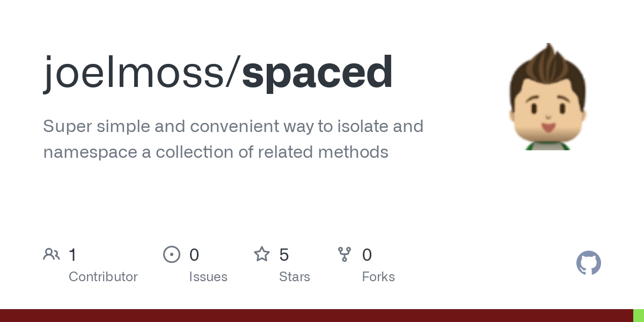Select the Contributor label
Screen dimensions: 644x322
tap(103, 277)
